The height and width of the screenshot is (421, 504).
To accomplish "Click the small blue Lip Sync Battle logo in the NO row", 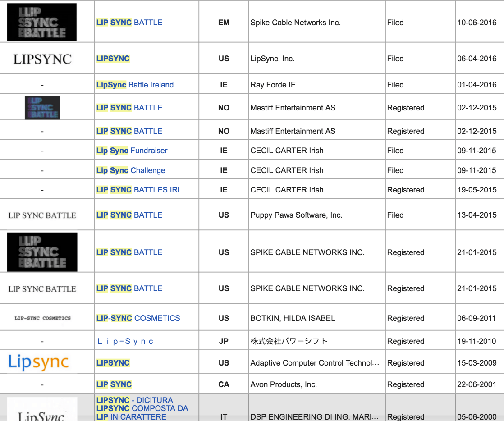I will [x=42, y=108].
